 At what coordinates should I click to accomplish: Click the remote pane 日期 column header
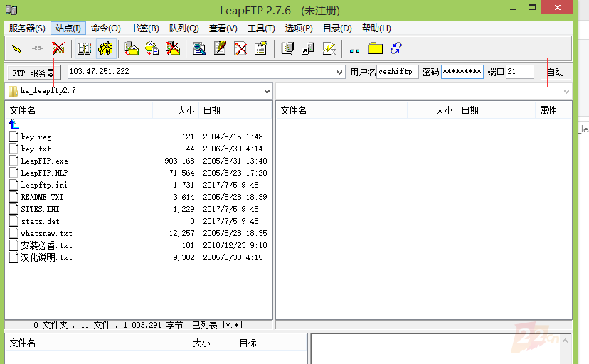coord(496,110)
